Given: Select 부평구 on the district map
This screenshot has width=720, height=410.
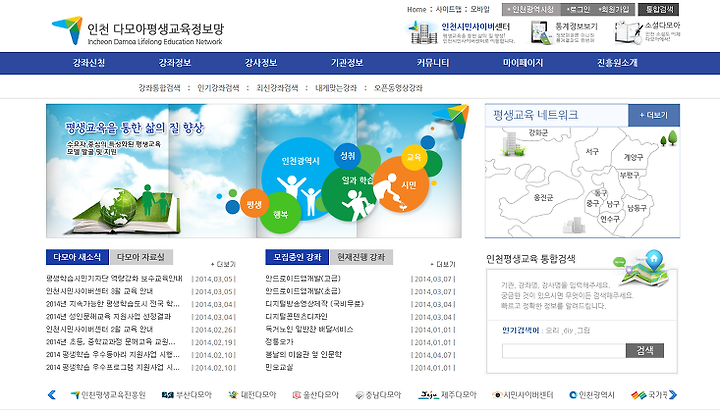Looking at the screenshot, I should (630, 175).
